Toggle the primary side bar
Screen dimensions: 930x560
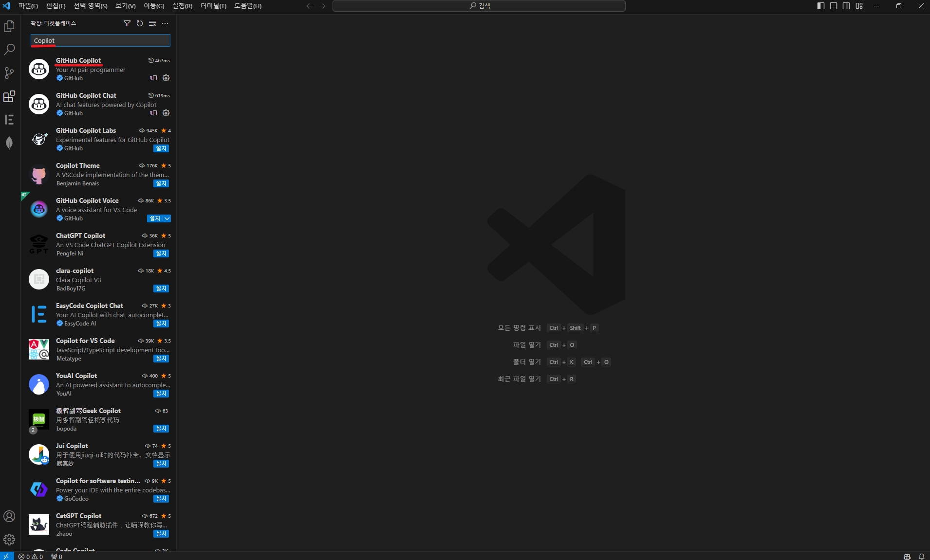coord(821,6)
